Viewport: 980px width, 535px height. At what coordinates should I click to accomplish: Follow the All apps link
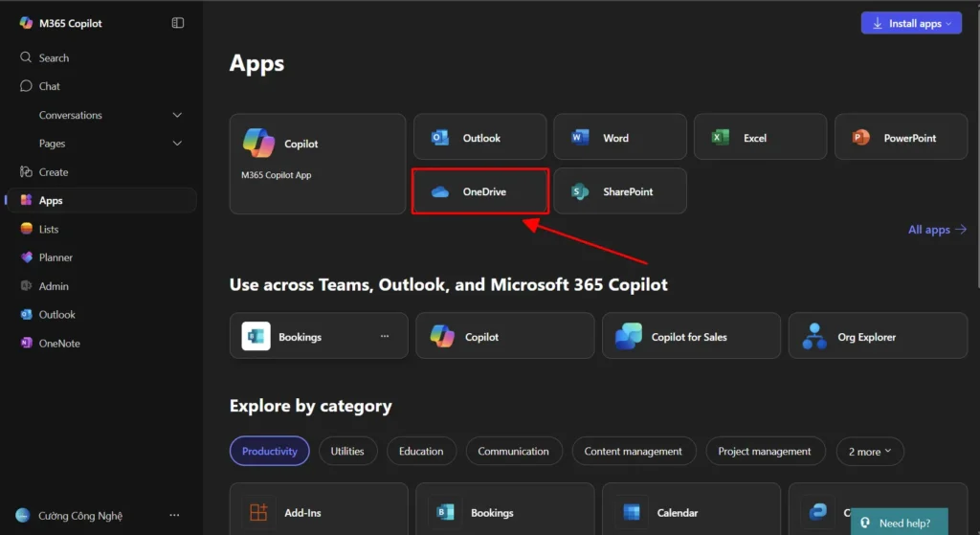point(937,230)
